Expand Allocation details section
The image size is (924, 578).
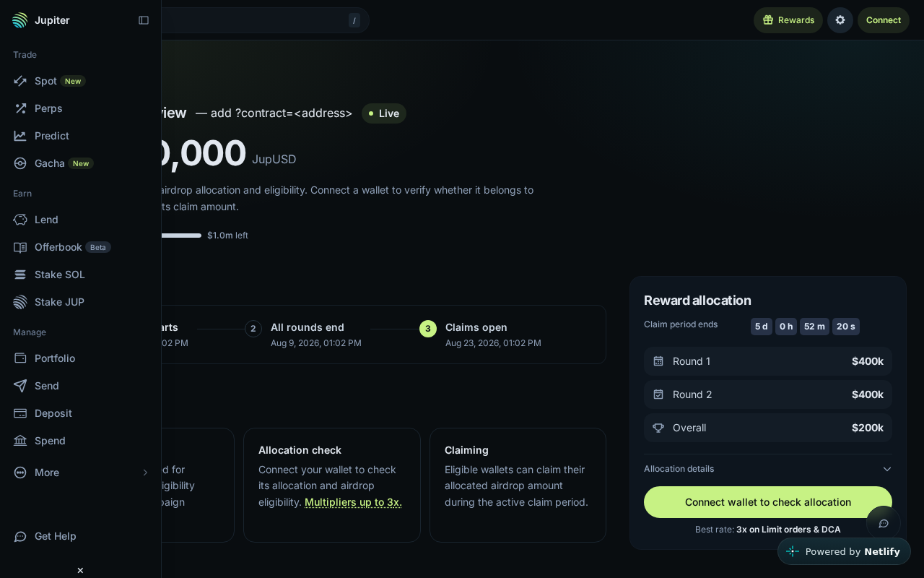768,469
